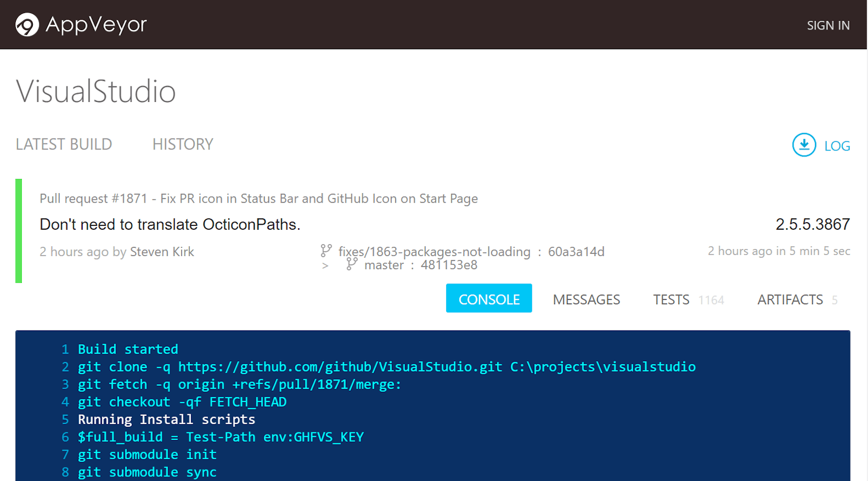Image resolution: width=868 pixels, height=481 pixels.
Task: Switch to the MESSAGES tab
Action: point(586,299)
